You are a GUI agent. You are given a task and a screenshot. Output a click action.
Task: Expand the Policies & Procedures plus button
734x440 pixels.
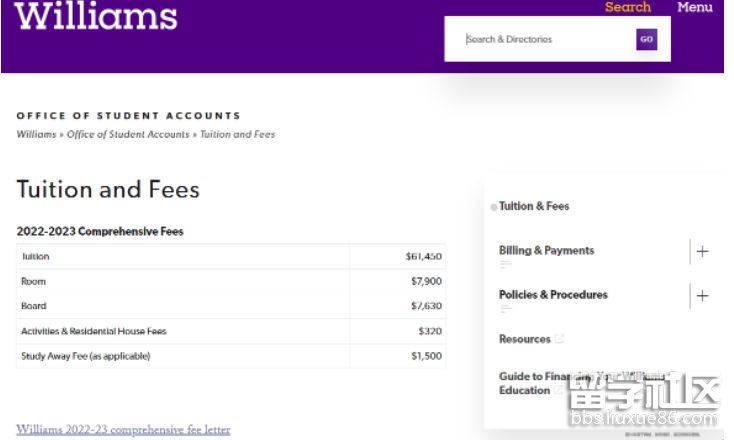[x=702, y=296]
